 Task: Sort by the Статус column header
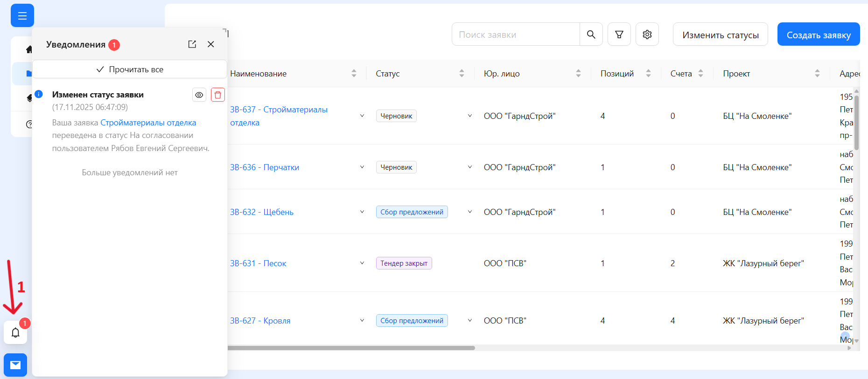(x=462, y=73)
